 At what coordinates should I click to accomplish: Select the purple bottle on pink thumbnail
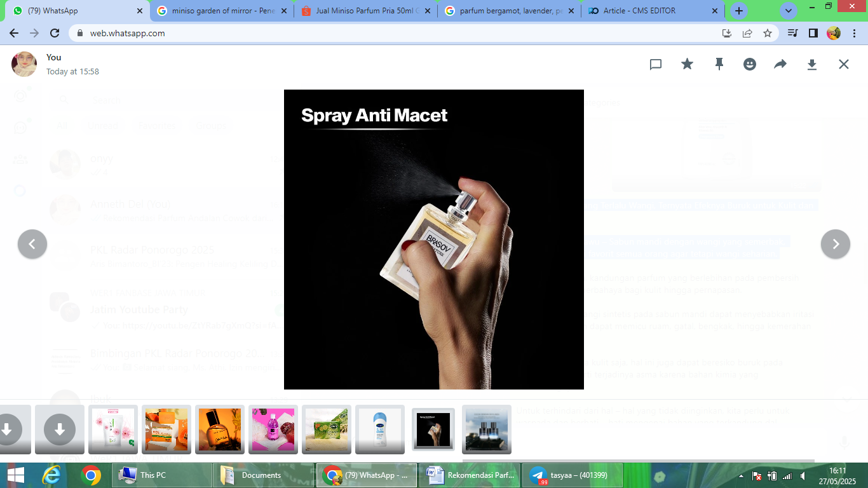click(273, 430)
